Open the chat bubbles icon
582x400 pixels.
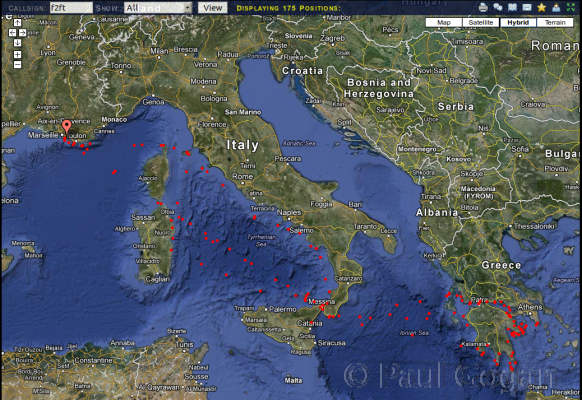tap(498, 7)
